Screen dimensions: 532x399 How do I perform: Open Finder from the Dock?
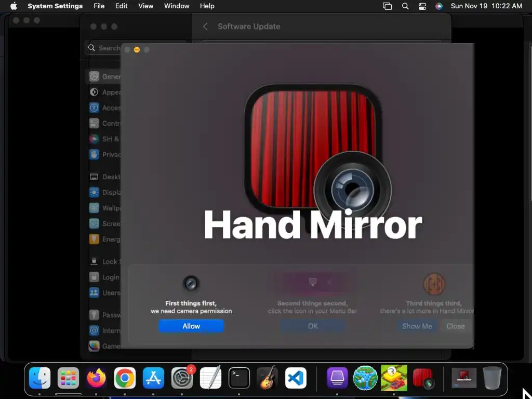pos(39,378)
